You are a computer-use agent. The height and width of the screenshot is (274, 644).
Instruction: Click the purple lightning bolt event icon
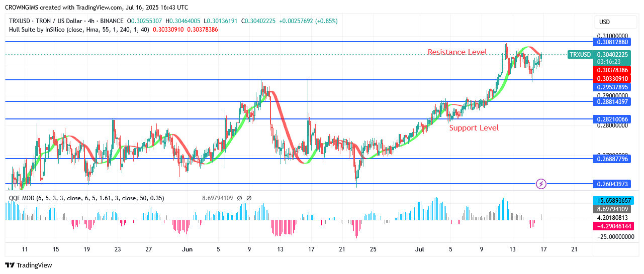(x=541, y=184)
